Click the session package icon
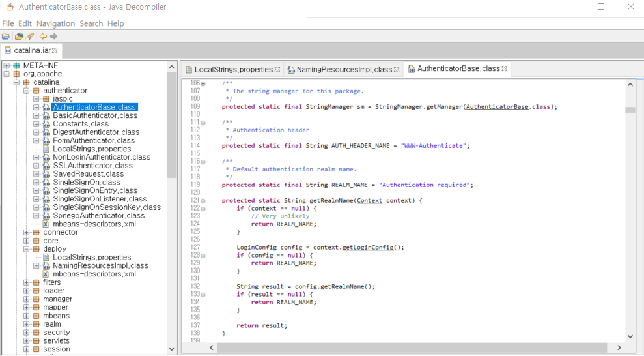Viewport: 644px width, 356px height. (x=36, y=349)
